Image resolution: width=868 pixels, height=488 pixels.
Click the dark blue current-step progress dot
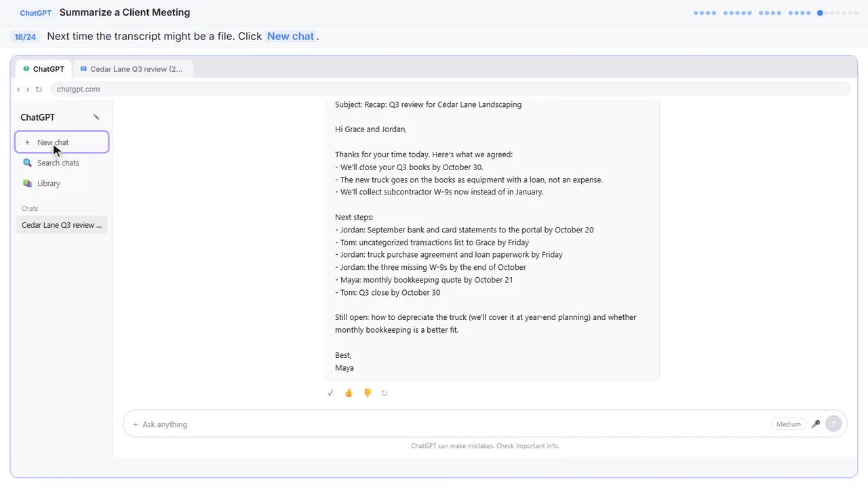(x=820, y=13)
